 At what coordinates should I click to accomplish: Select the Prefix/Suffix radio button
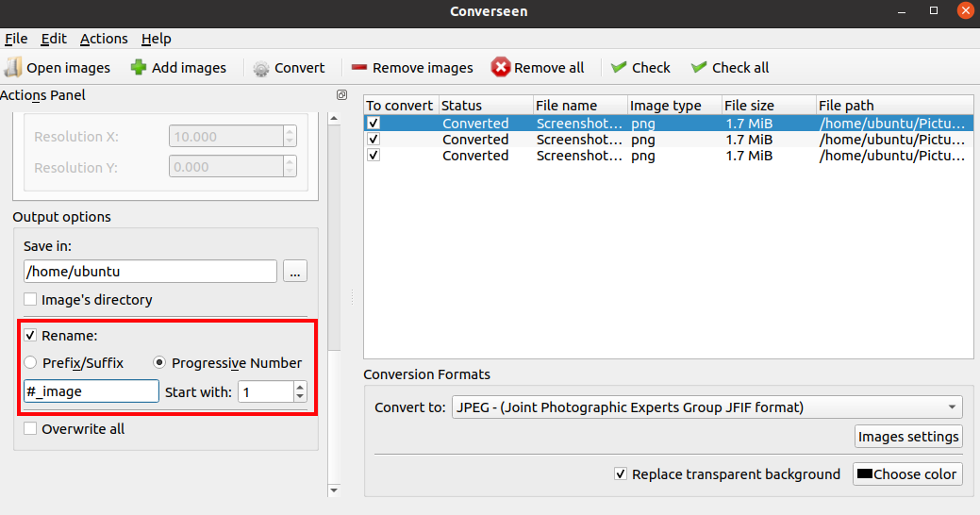click(x=30, y=362)
